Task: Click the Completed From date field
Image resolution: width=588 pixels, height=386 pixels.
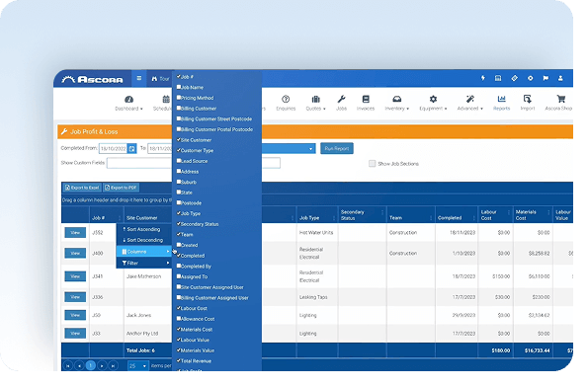Action: (114, 149)
